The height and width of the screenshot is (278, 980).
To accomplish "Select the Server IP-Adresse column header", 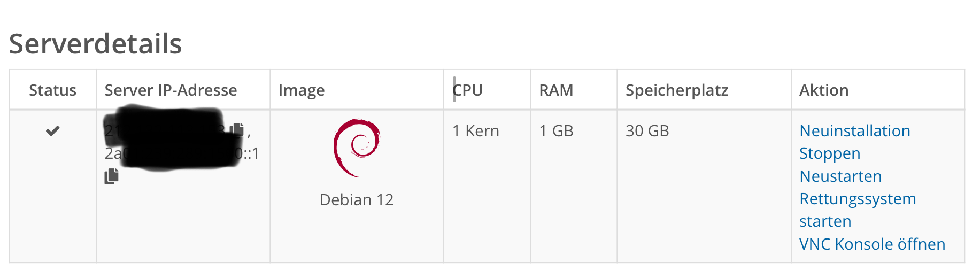I will pyautogui.click(x=171, y=90).
